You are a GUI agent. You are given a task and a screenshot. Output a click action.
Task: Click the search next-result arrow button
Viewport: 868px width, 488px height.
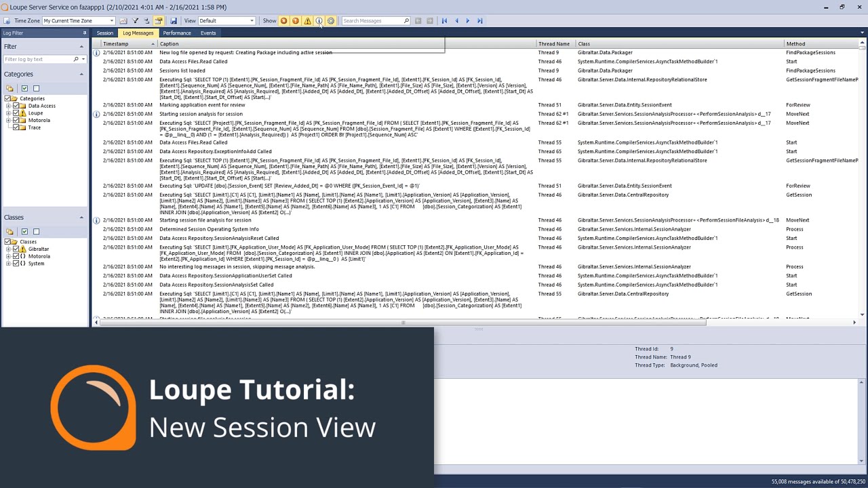[429, 21]
